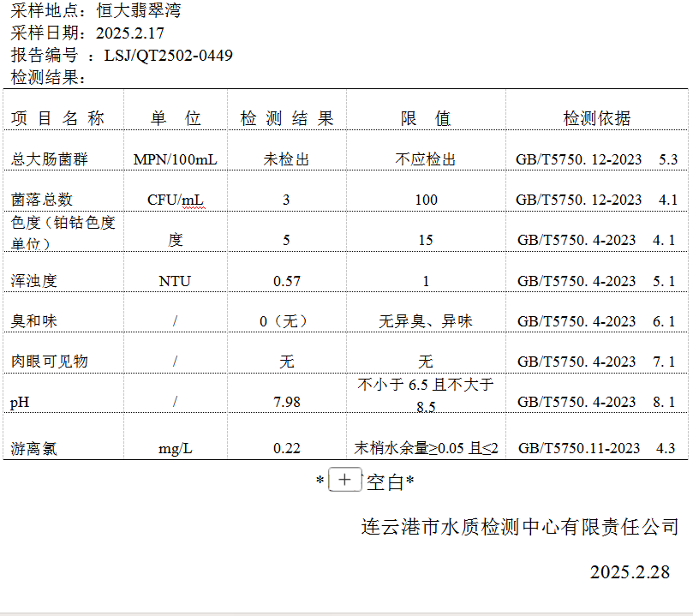Viewport: 693px width, 616px height.
Task: Select the 项目名称 column header
Action: [x=58, y=119]
